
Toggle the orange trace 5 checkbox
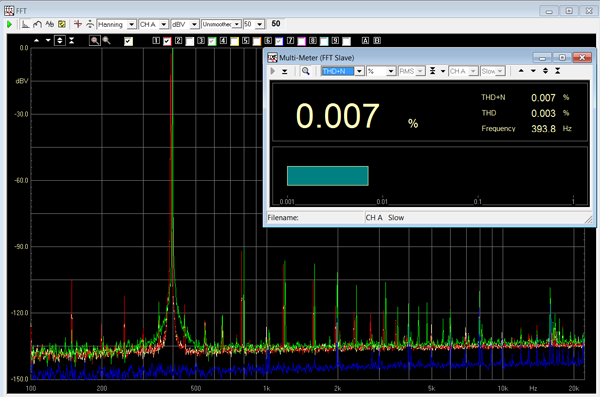(257, 41)
